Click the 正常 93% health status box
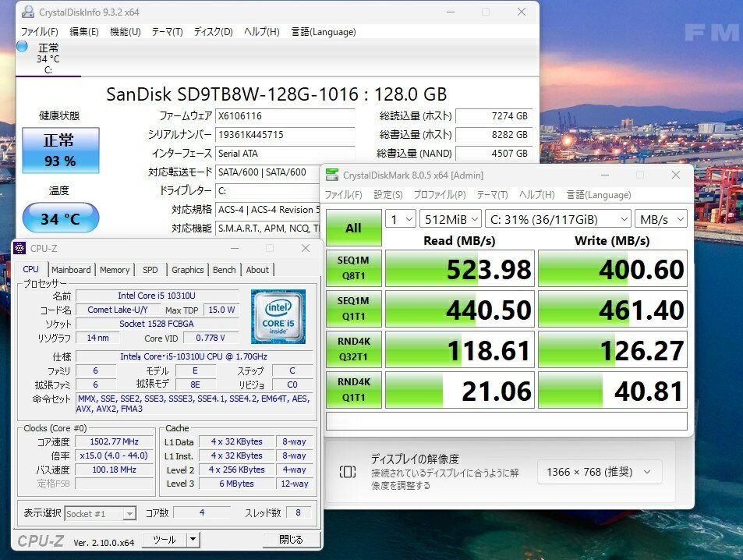The height and width of the screenshot is (560, 743). pyautogui.click(x=60, y=151)
